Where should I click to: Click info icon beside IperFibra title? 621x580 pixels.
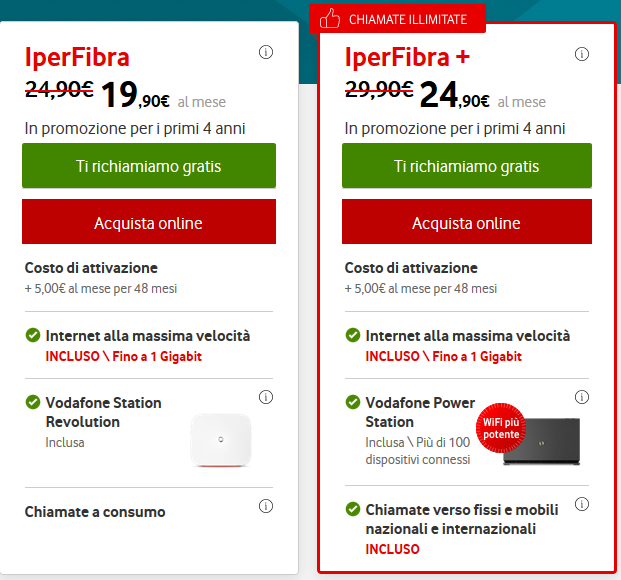tap(266, 52)
